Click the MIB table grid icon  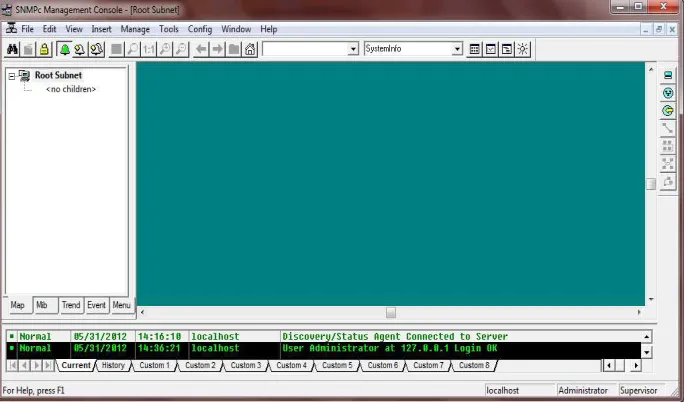click(475, 49)
